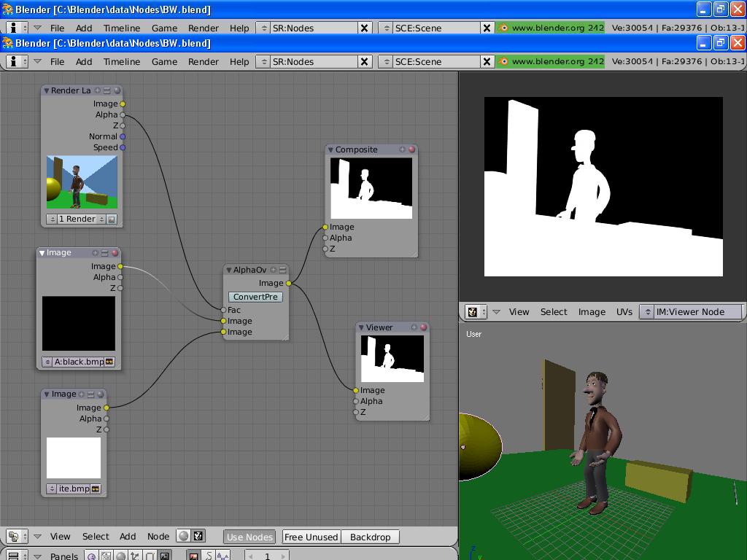Select the Render buttons sub-context icon
The width and height of the screenshot is (747, 560).
pyautogui.click(x=194, y=556)
